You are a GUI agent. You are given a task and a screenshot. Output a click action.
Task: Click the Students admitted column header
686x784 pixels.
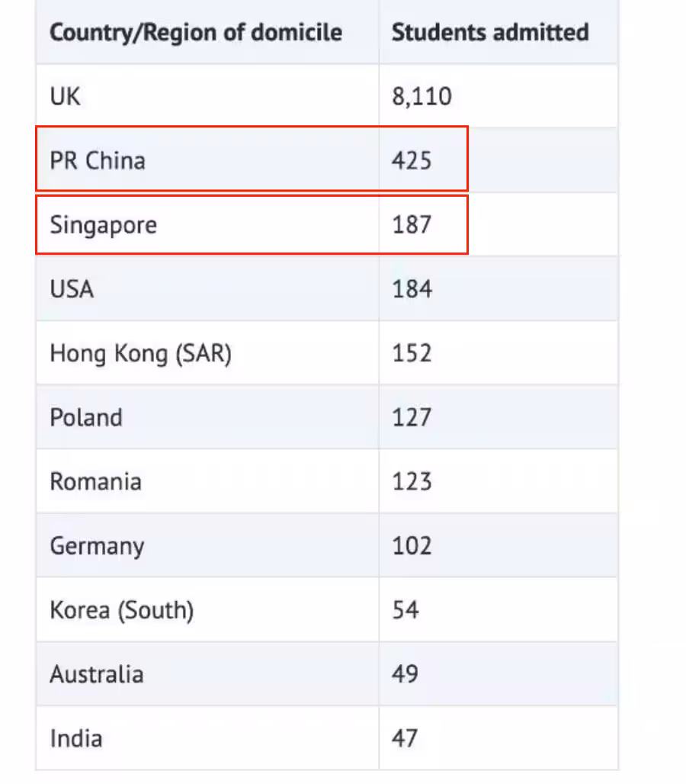click(x=490, y=33)
